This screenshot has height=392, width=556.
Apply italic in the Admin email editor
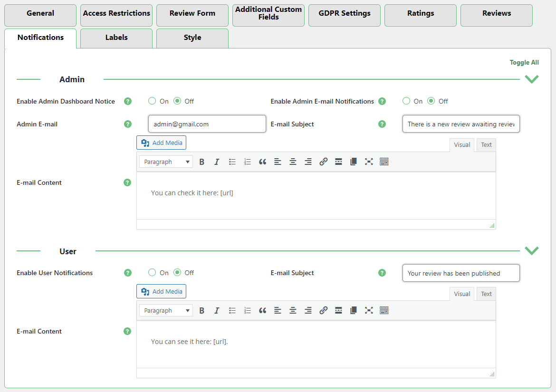217,162
